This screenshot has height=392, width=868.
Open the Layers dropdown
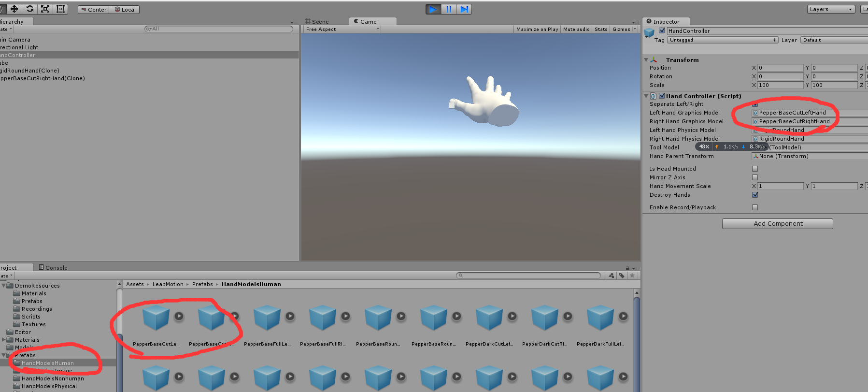tap(831, 9)
